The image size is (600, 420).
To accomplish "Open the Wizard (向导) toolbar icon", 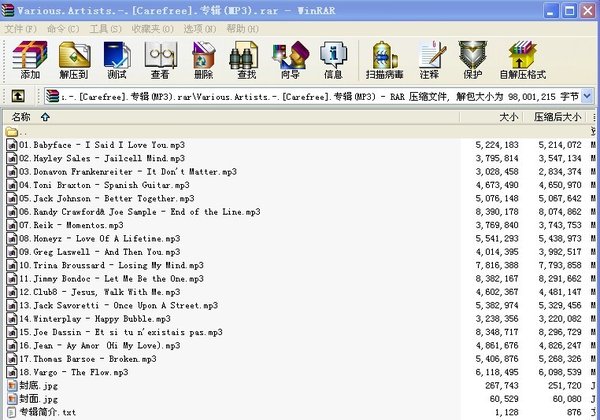I will point(290,60).
